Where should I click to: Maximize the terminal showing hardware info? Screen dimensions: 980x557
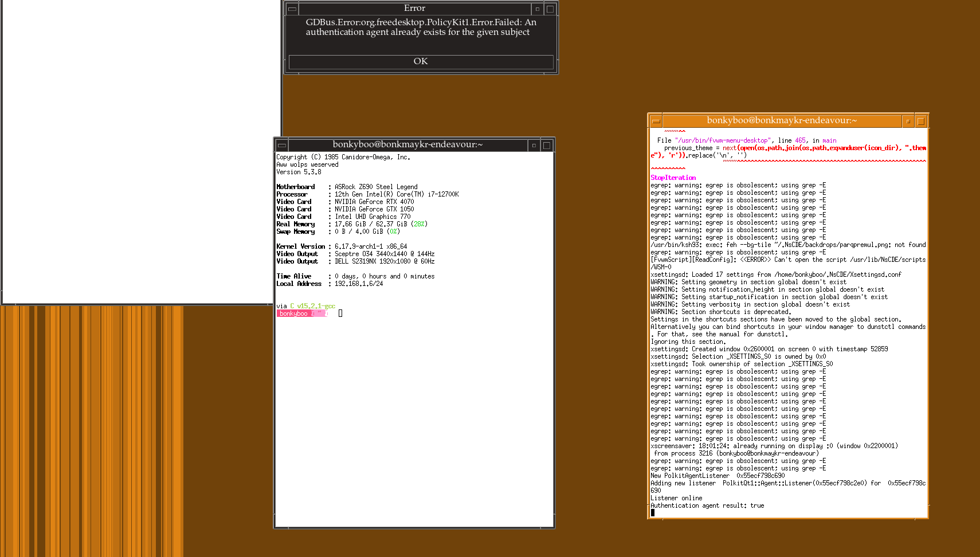click(x=547, y=145)
